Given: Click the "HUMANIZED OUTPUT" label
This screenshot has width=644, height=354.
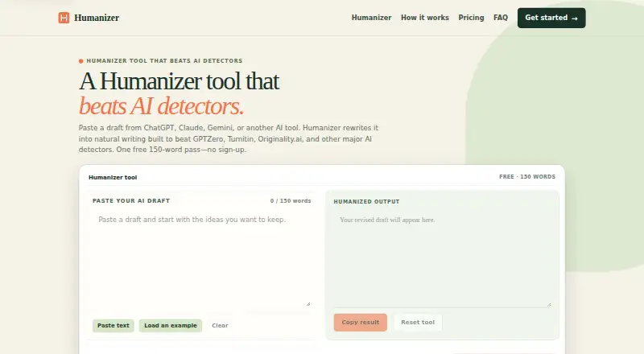Looking at the screenshot, I should 366,202.
